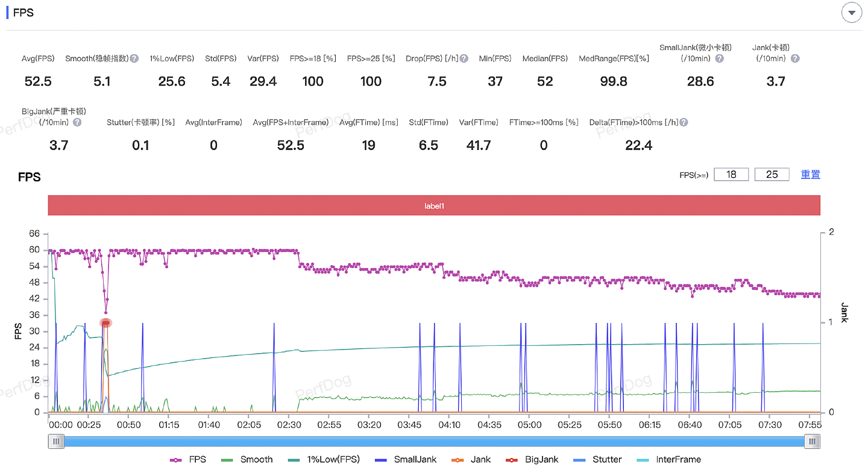
Task: Click the blue time range slider track
Action: (x=434, y=441)
